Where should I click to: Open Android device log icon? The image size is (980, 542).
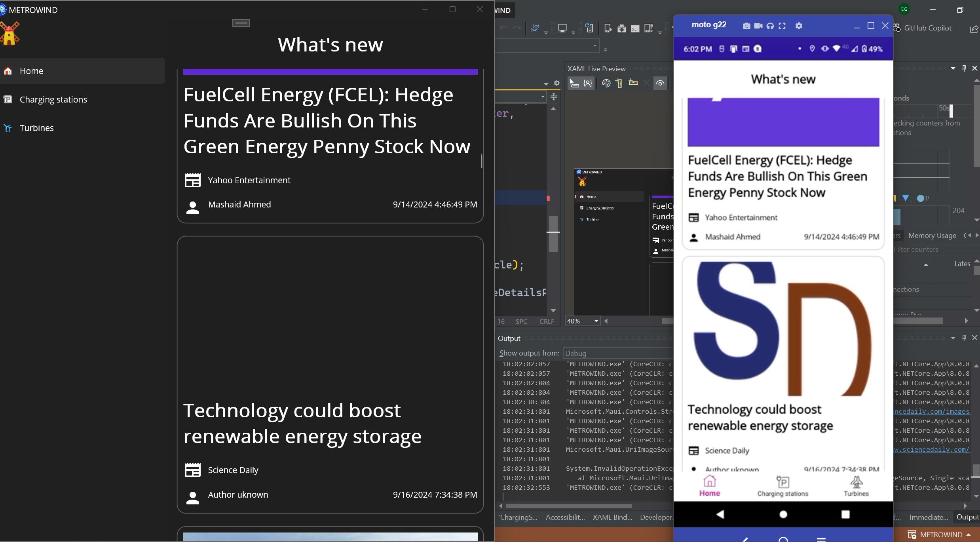649,28
